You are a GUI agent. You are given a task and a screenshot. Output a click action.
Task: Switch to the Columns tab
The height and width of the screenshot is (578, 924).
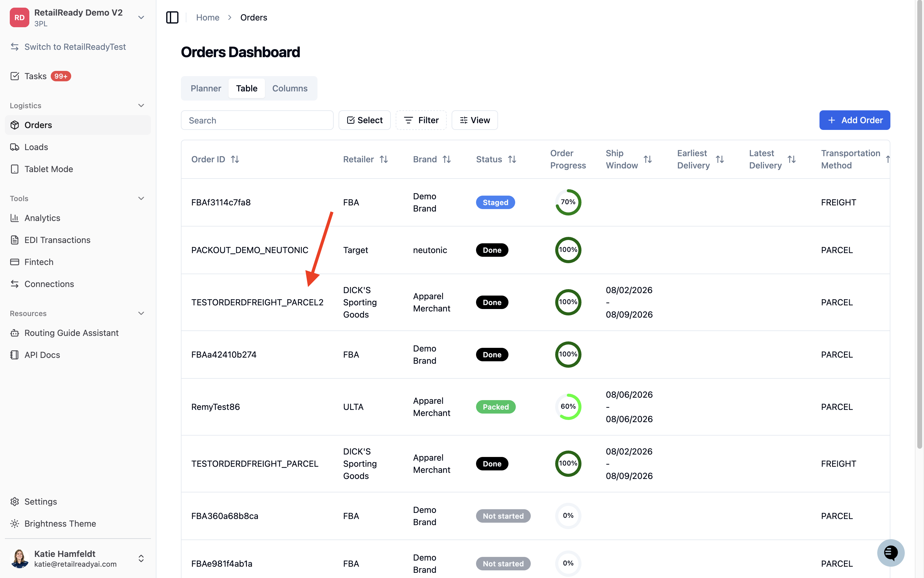coord(290,88)
